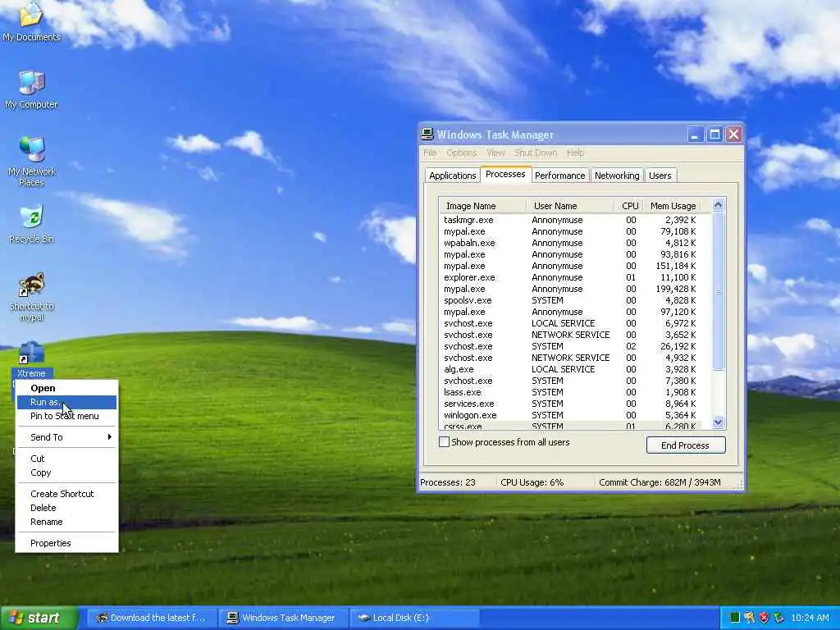Open the Networking tab
The width and height of the screenshot is (840, 630).
click(x=617, y=176)
